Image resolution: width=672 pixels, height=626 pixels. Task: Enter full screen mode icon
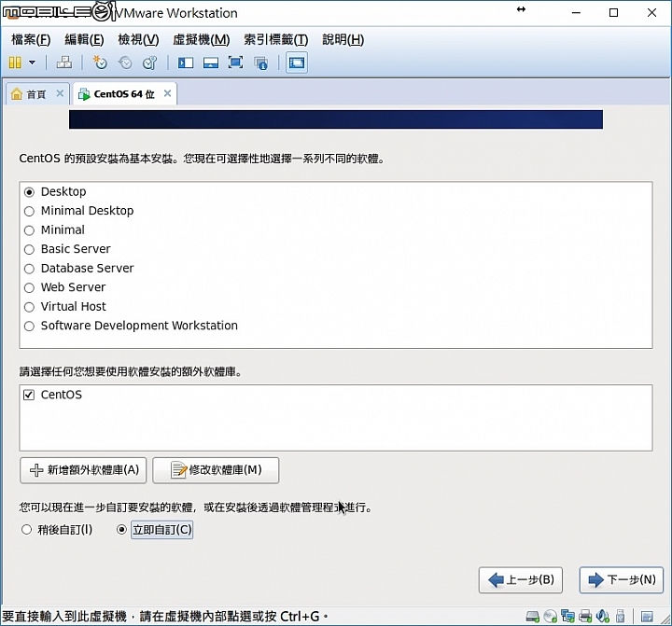tap(236, 63)
